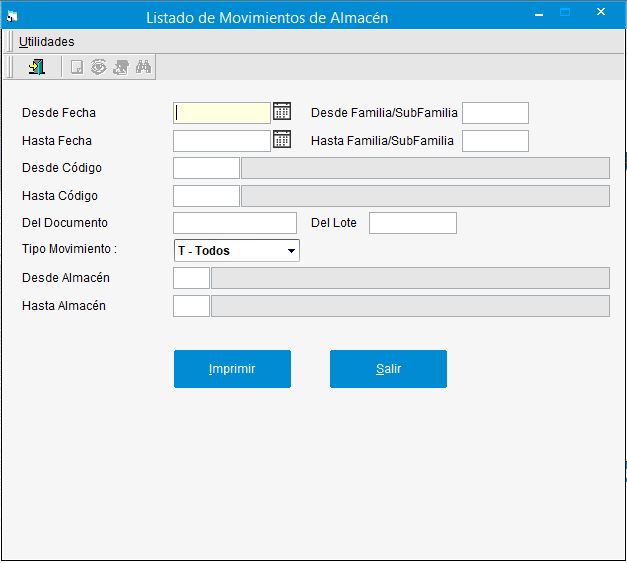This screenshot has width=627, height=563.
Task: Click the exit door icon in toolbar
Action: [x=37, y=67]
